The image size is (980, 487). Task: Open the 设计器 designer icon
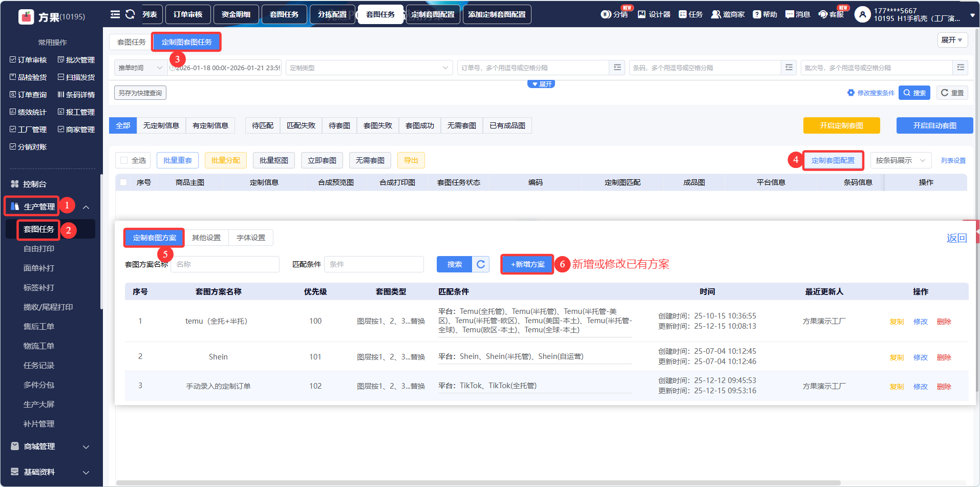642,14
